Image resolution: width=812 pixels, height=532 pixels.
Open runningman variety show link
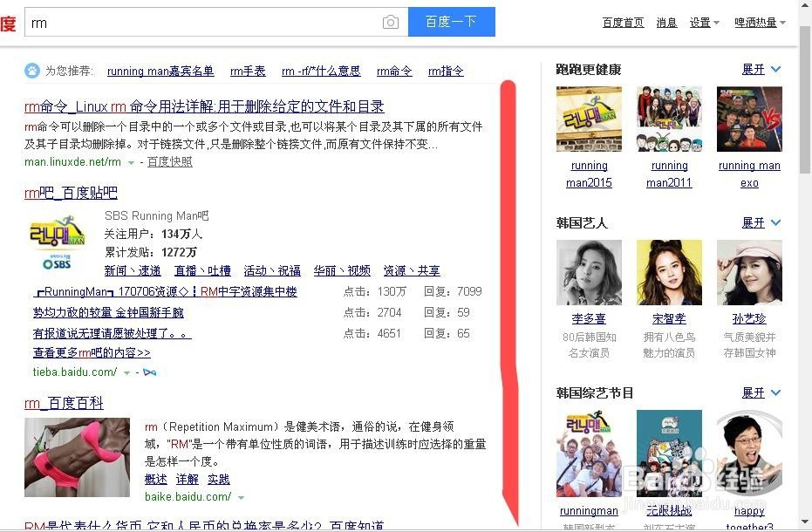coord(589,511)
